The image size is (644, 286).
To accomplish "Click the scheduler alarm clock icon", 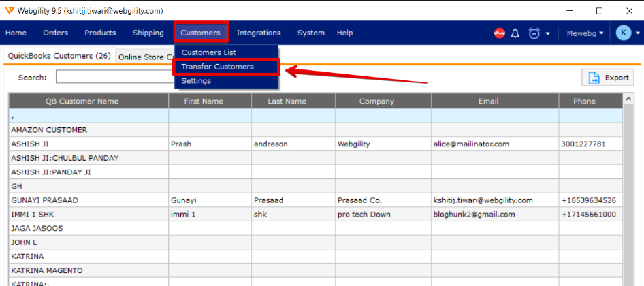I will coord(534,33).
